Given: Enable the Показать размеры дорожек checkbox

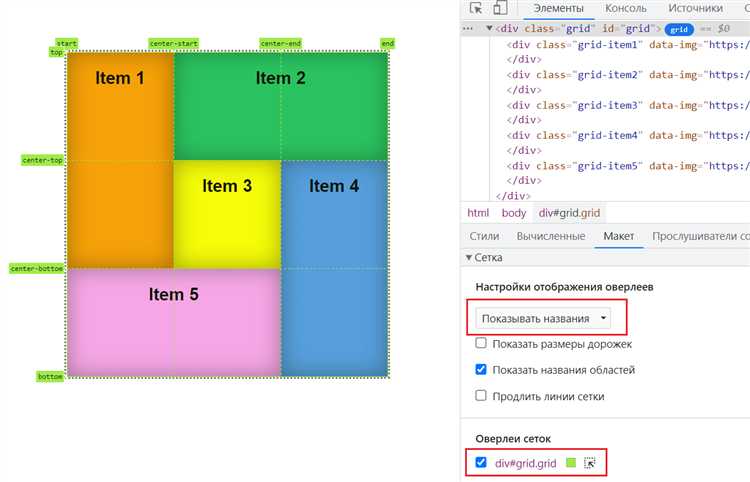Looking at the screenshot, I should coord(481,343).
